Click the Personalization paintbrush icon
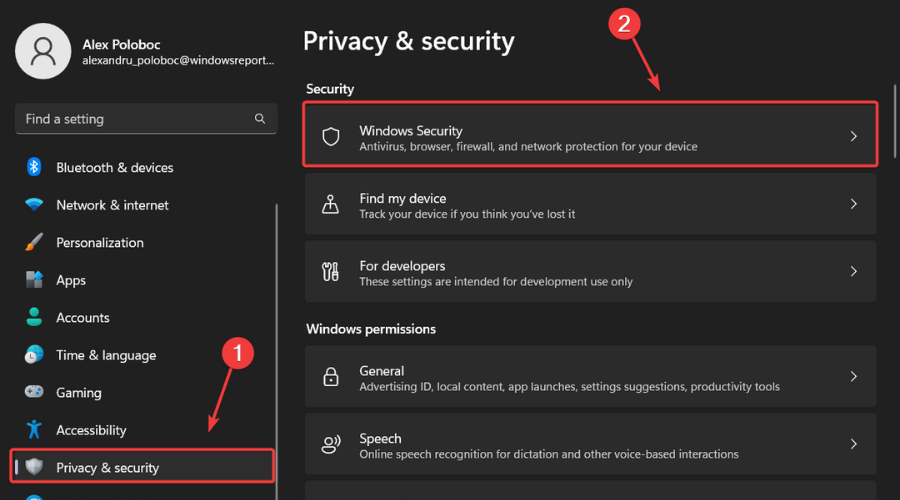Viewport: 900px width, 500px height. coord(34,242)
